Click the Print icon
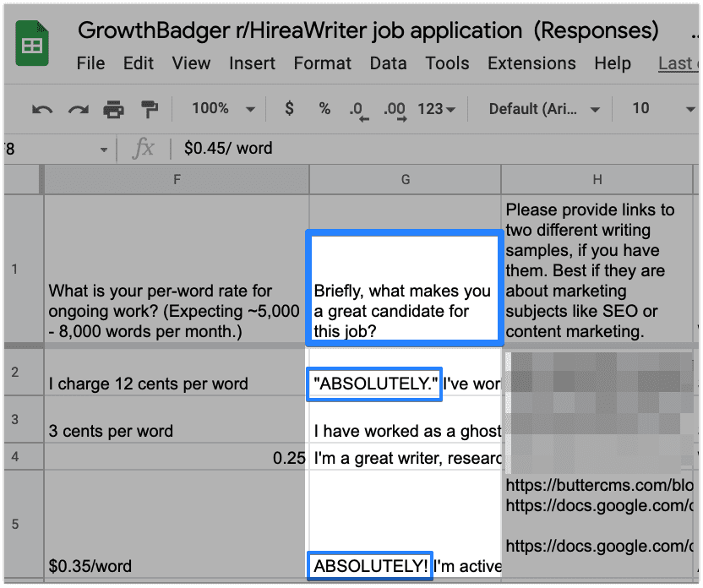This screenshot has height=588, width=703. pos(113,109)
